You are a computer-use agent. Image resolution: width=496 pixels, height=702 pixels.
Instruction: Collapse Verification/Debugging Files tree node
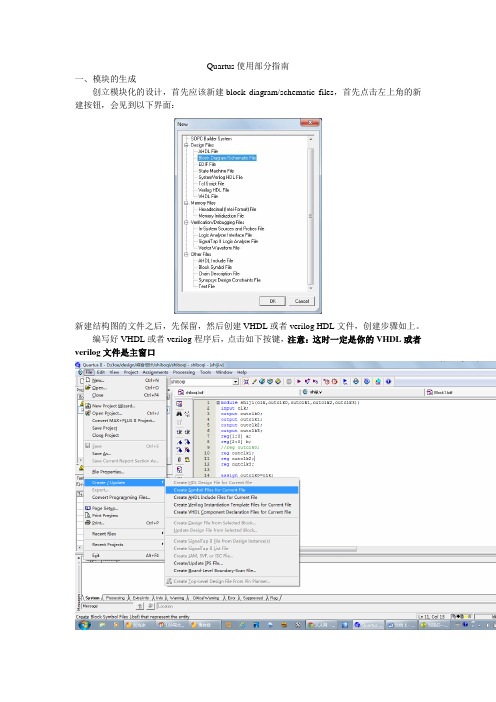click(x=186, y=222)
